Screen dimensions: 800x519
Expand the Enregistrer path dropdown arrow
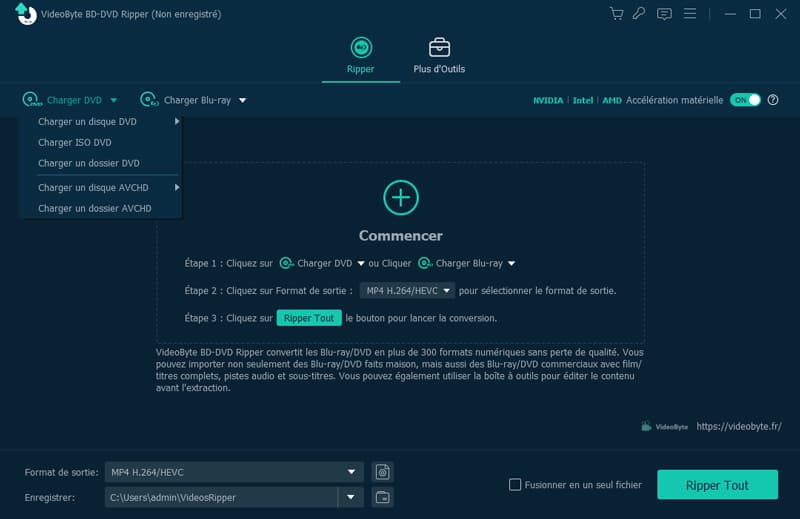click(351, 497)
